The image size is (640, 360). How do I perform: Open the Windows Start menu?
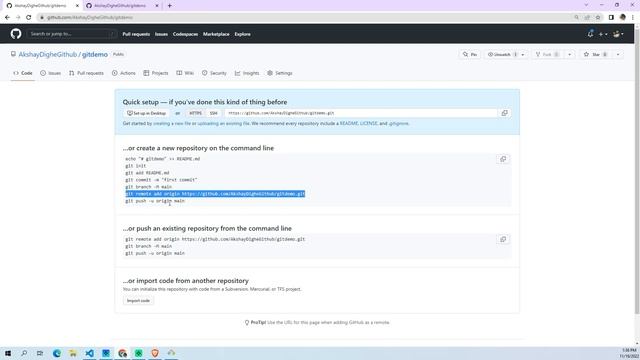[8, 353]
